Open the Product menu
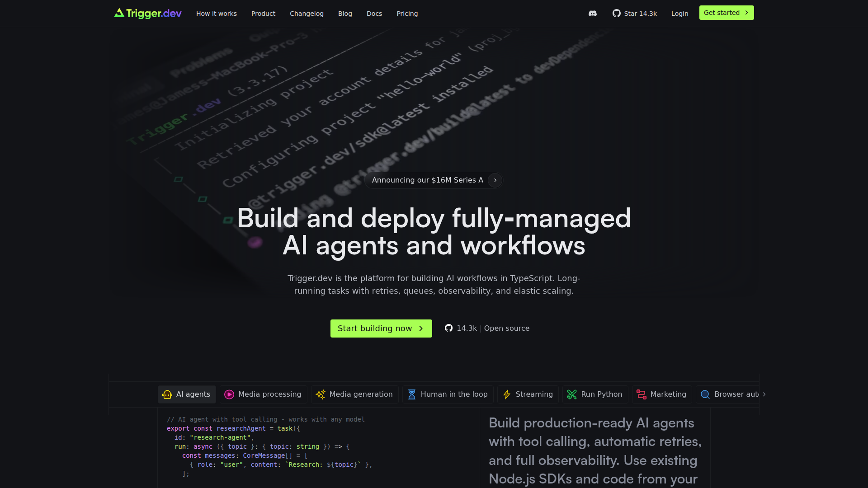Image resolution: width=868 pixels, height=488 pixels. (x=263, y=14)
